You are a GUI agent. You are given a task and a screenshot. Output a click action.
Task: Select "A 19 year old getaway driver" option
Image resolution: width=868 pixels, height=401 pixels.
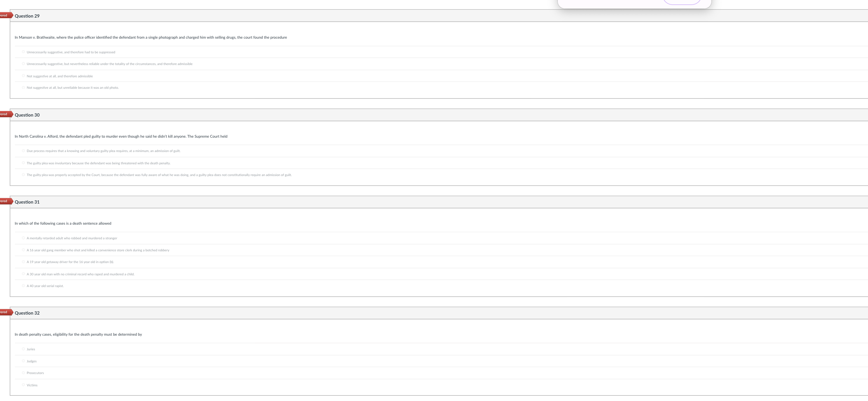tap(23, 261)
